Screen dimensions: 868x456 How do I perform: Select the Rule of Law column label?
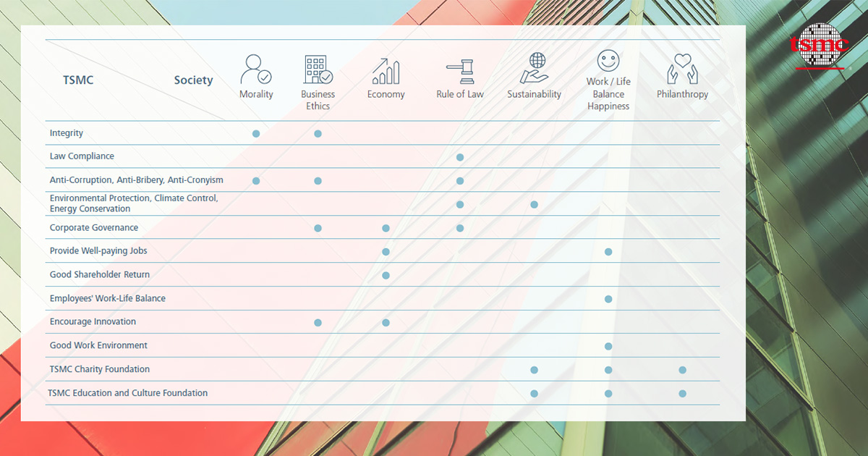pos(460,94)
